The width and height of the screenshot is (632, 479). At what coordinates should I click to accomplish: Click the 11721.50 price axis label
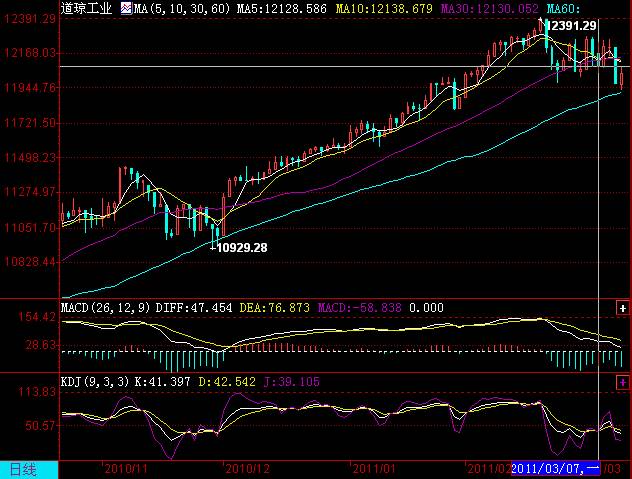pyautogui.click(x=30, y=123)
